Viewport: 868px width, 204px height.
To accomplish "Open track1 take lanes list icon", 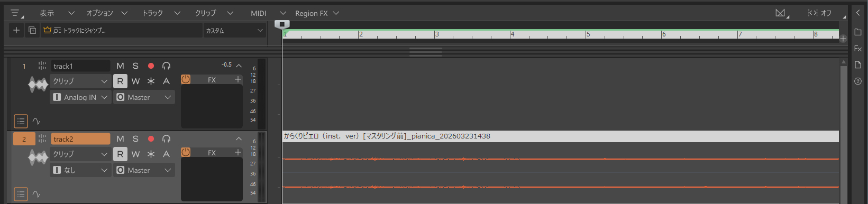I will [x=21, y=121].
